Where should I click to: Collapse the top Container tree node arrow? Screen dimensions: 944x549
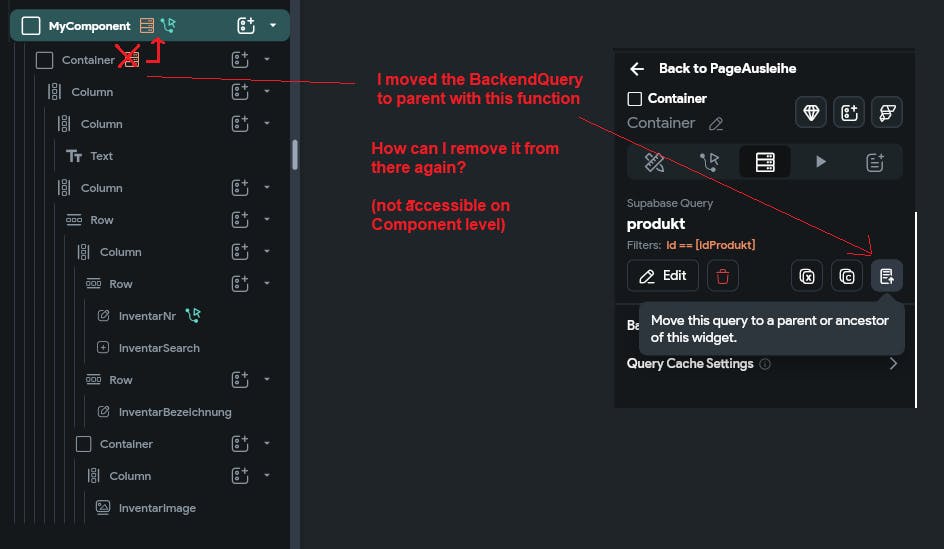pyautogui.click(x=267, y=60)
